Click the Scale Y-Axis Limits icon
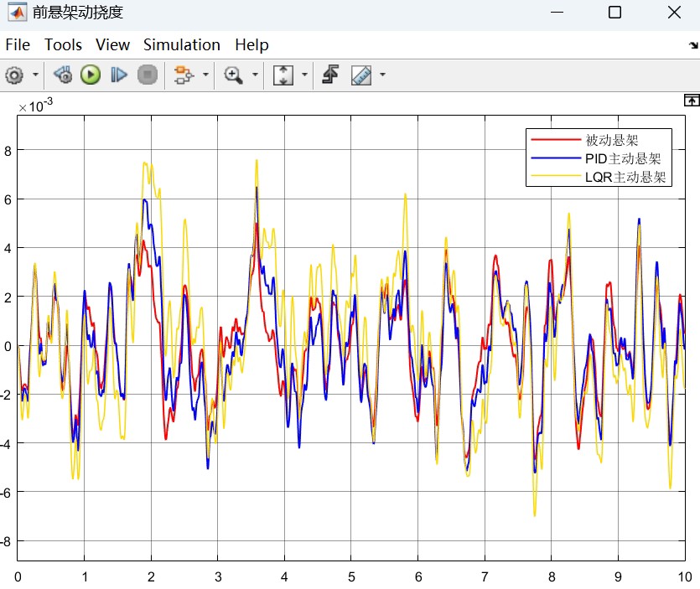 (283, 75)
